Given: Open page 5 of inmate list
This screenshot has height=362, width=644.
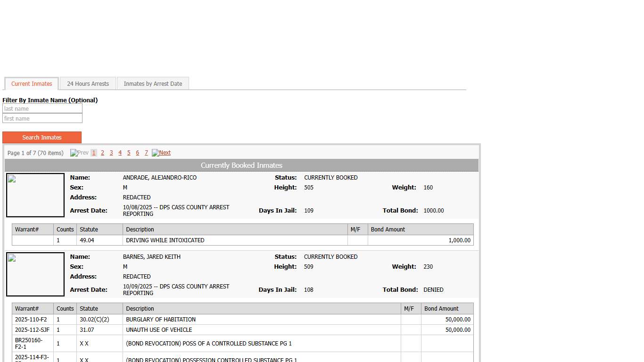Looking at the screenshot, I should tap(129, 153).
